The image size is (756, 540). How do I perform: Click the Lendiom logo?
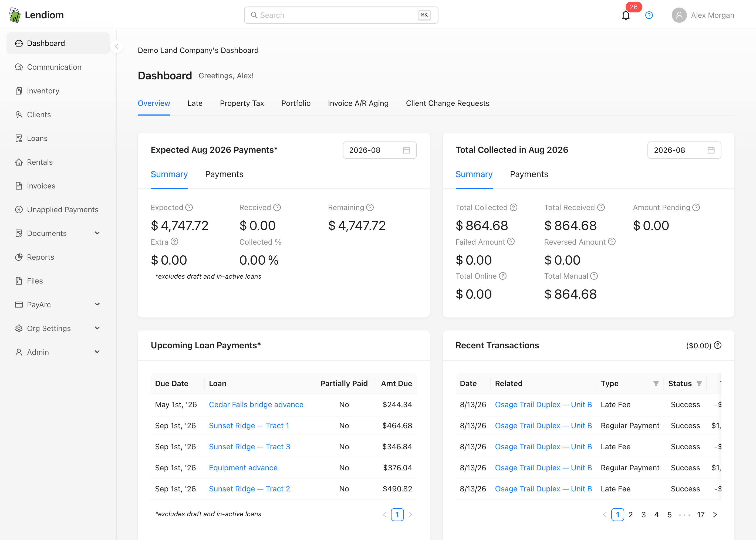(x=36, y=15)
